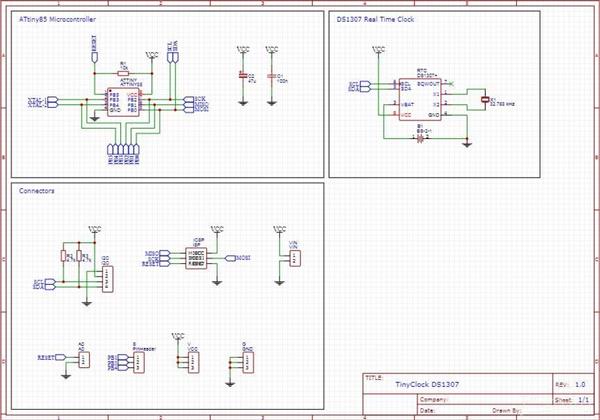Click the 'TITLE:' label in title block
600x420 pixels.
point(374,378)
